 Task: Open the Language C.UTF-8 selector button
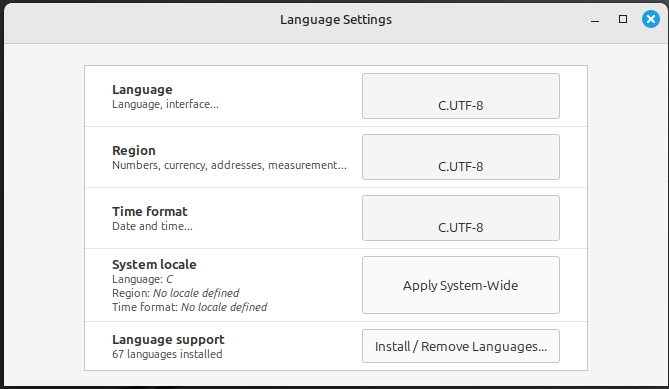pos(461,96)
